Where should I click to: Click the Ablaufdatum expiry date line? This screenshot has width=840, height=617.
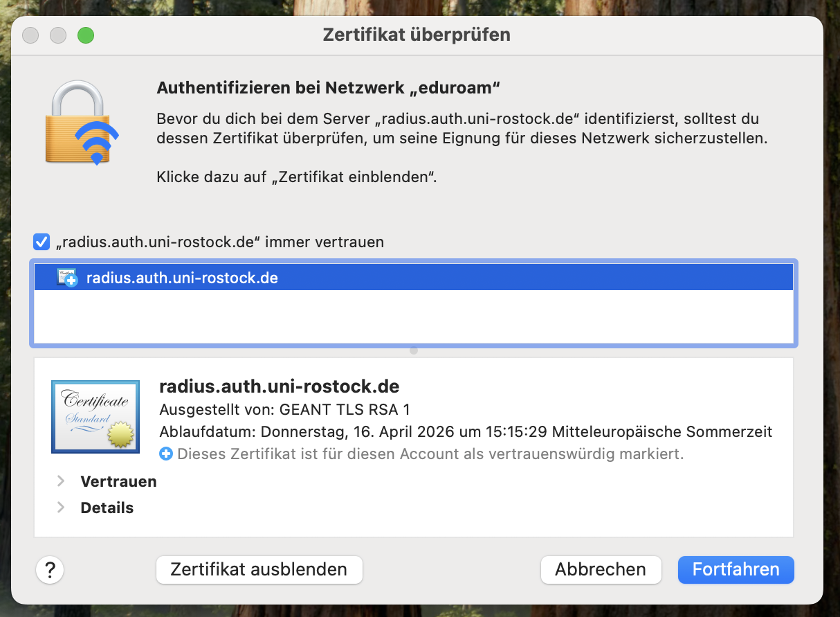click(466, 432)
